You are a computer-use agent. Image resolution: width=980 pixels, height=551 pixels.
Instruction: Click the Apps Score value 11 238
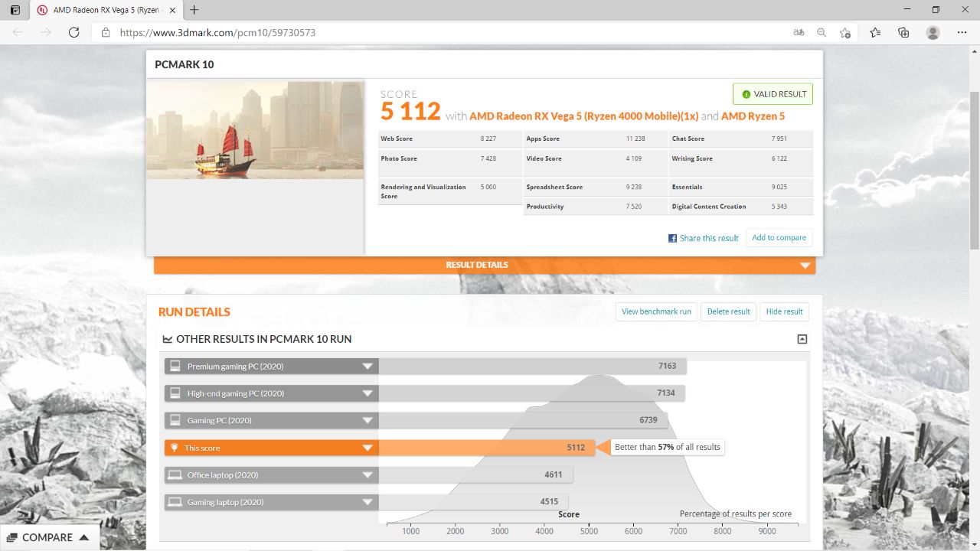[635, 139]
